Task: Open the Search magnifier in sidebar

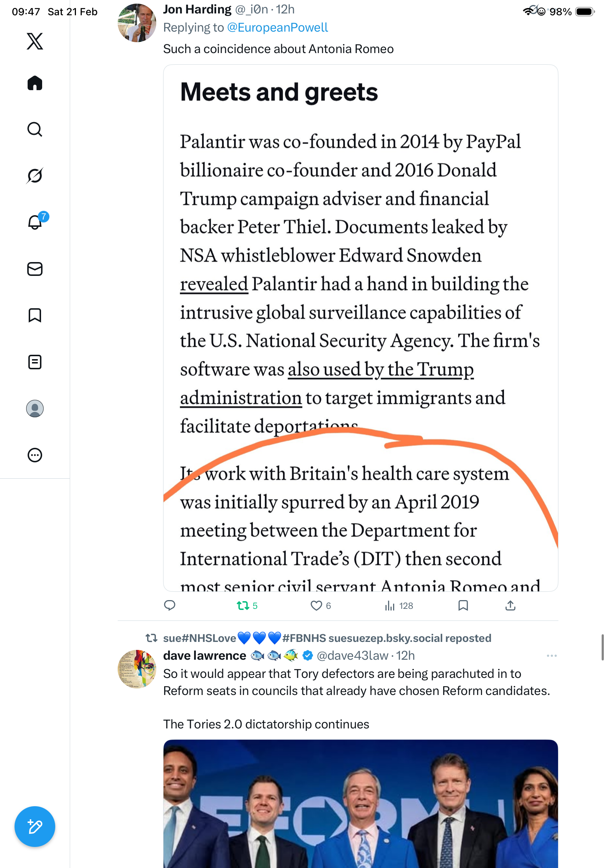Action: pos(35,129)
